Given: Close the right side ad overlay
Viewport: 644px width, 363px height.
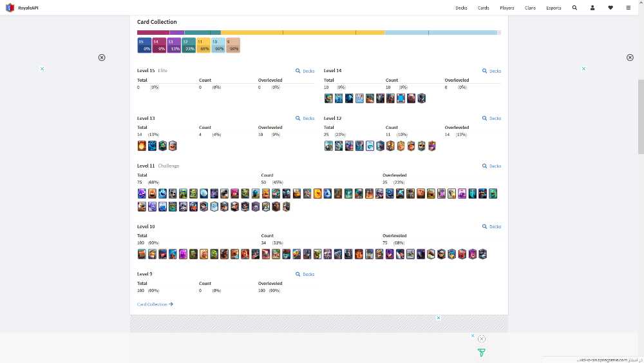Looking at the screenshot, I should click(630, 57).
